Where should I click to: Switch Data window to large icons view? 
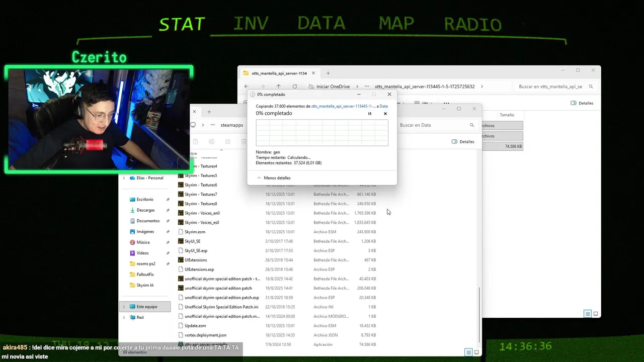click(x=476, y=352)
